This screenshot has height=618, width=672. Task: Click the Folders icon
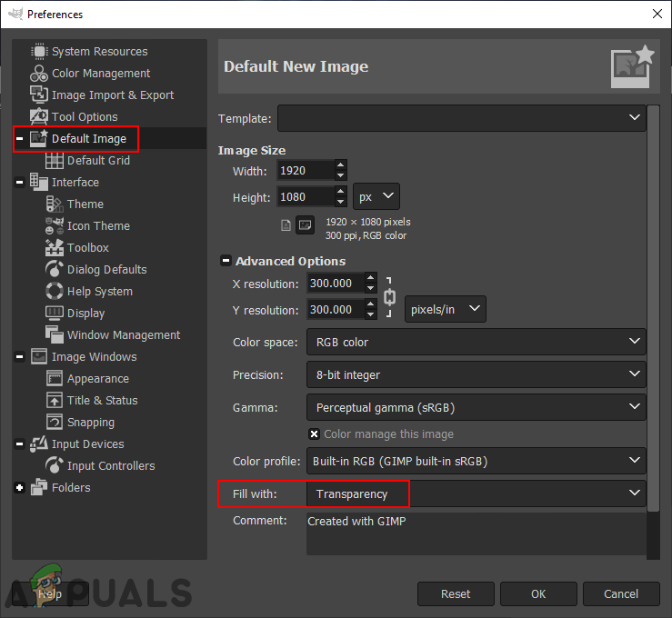(39, 487)
